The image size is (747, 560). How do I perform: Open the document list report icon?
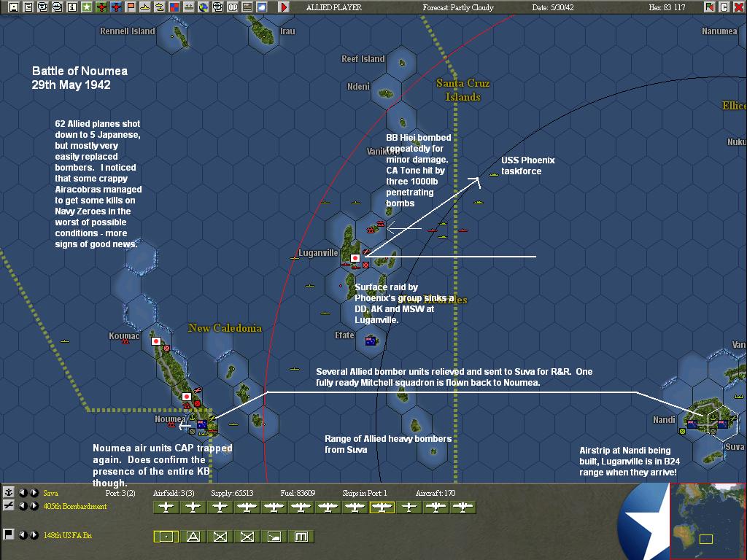click(28, 7)
